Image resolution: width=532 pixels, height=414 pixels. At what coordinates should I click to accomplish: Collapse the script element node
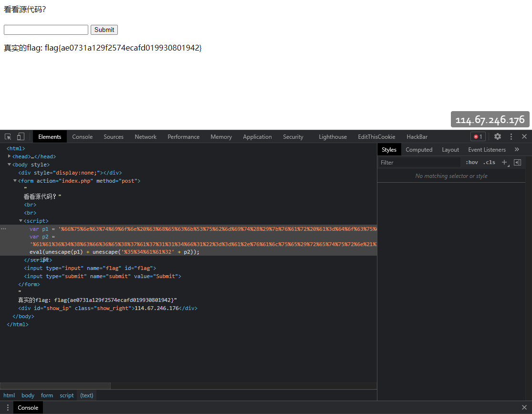(21, 221)
